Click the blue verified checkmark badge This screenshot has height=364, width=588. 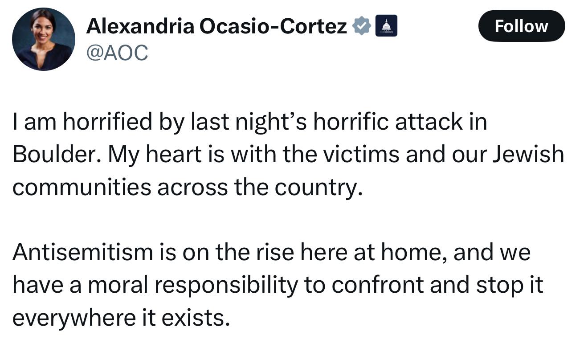pos(362,27)
